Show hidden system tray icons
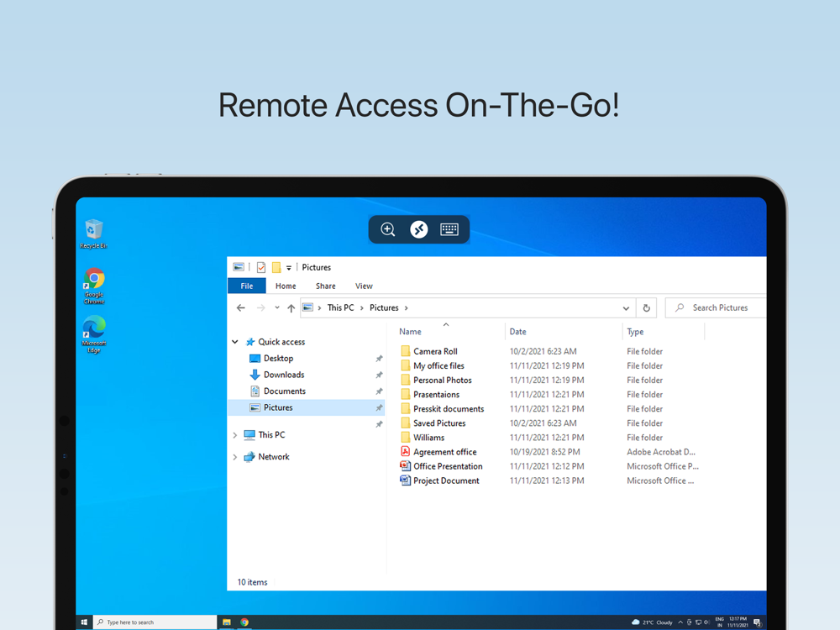This screenshot has height=630, width=840. coord(680,622)
